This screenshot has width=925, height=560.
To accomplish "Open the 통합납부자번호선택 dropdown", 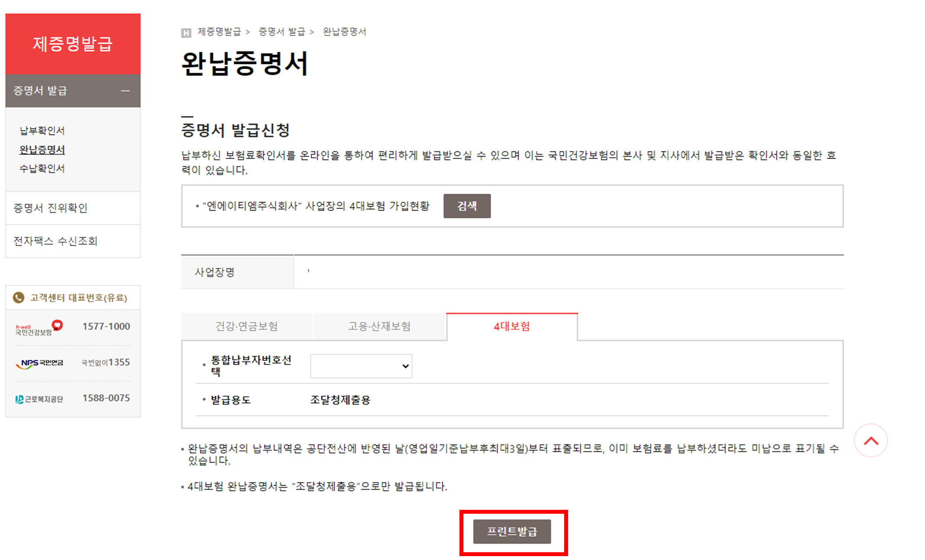I will tap(361, 366).
